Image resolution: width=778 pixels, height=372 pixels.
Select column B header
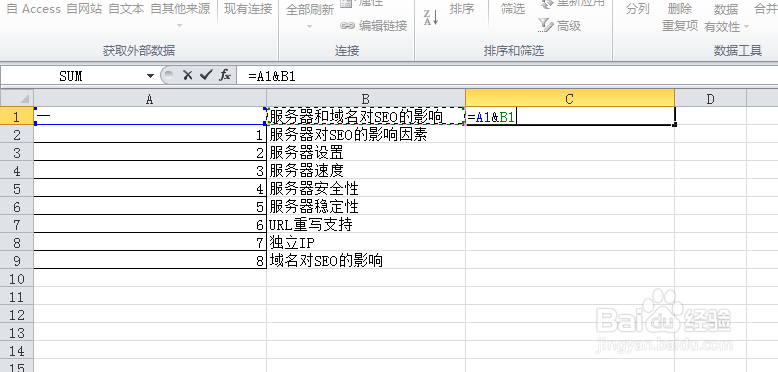tap(366, 99)
